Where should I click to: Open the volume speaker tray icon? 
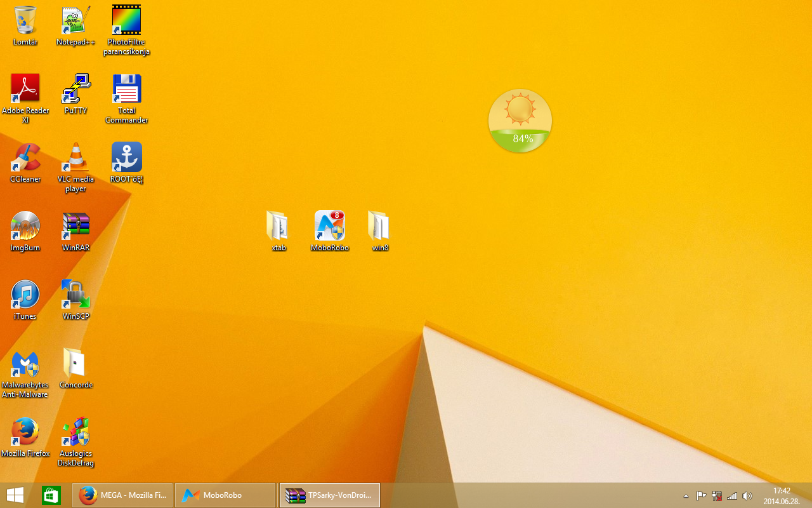(747, 496)
